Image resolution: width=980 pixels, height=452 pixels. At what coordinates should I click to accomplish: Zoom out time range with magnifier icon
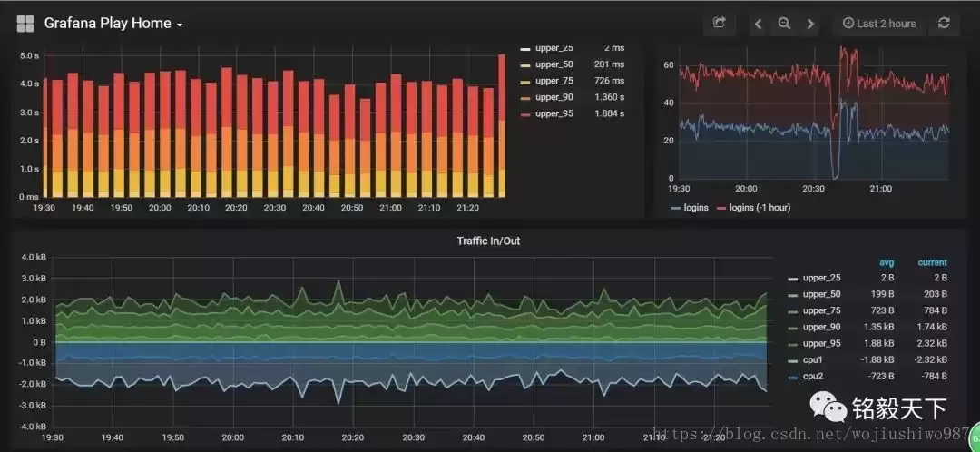784,24
